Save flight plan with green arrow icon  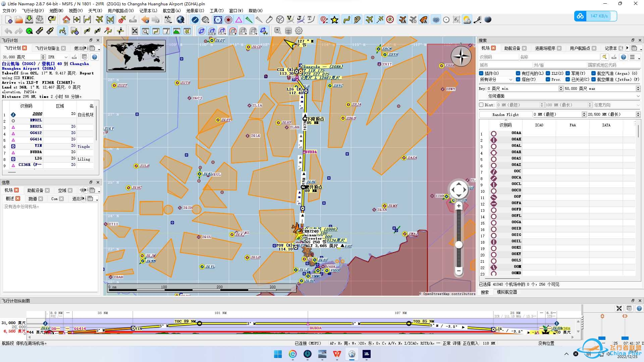pos(29,20)
